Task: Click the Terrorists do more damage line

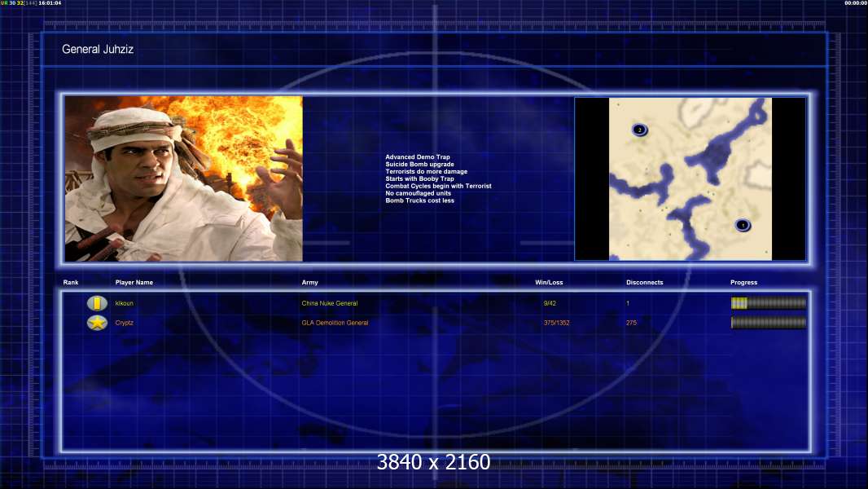Action: coord(426,172)
